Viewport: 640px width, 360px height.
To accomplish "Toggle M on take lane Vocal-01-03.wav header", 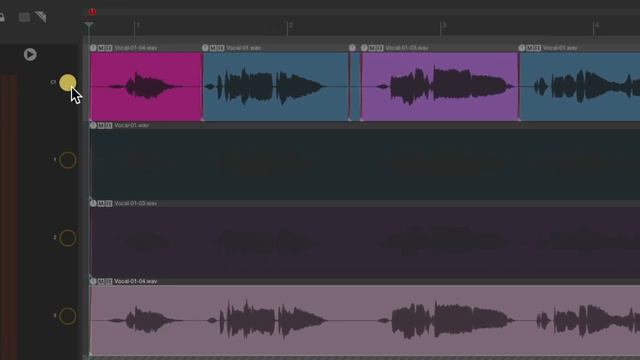I will point(101,203).
